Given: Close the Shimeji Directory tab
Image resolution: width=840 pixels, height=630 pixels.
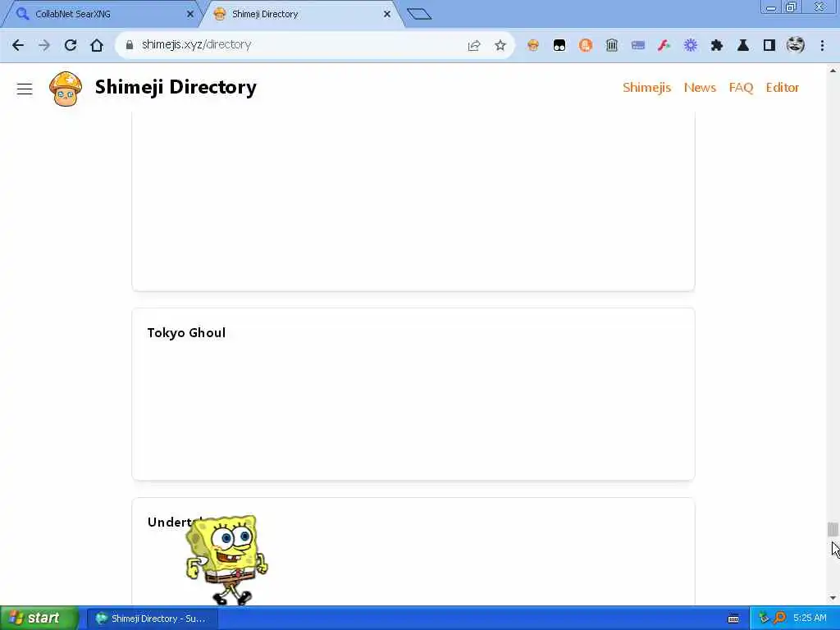Looking at the screenshot, I should 387,14.
